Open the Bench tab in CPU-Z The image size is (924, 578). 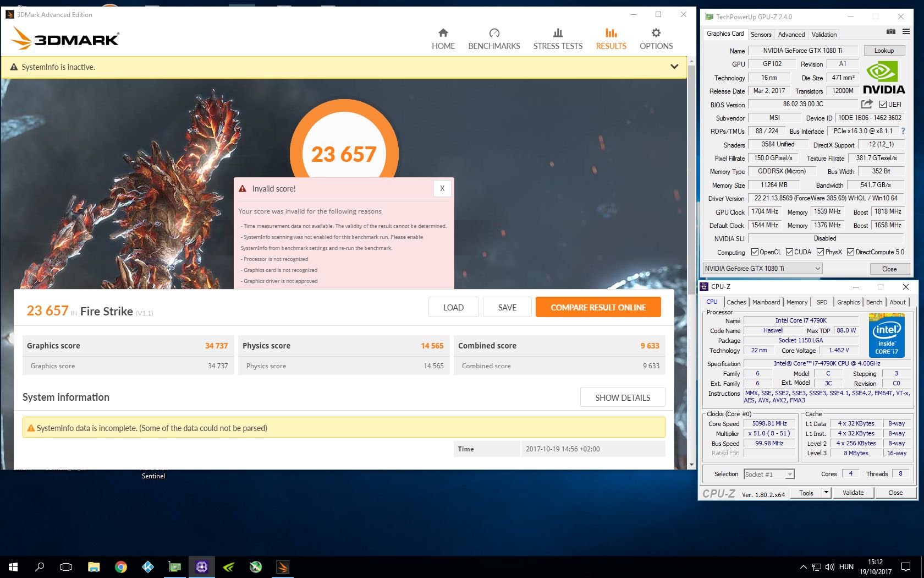tap(874, 302)
